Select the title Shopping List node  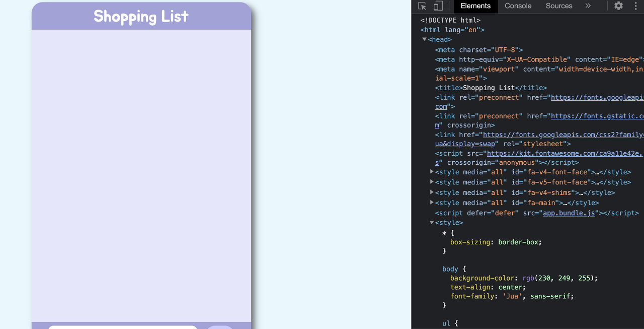491,88
